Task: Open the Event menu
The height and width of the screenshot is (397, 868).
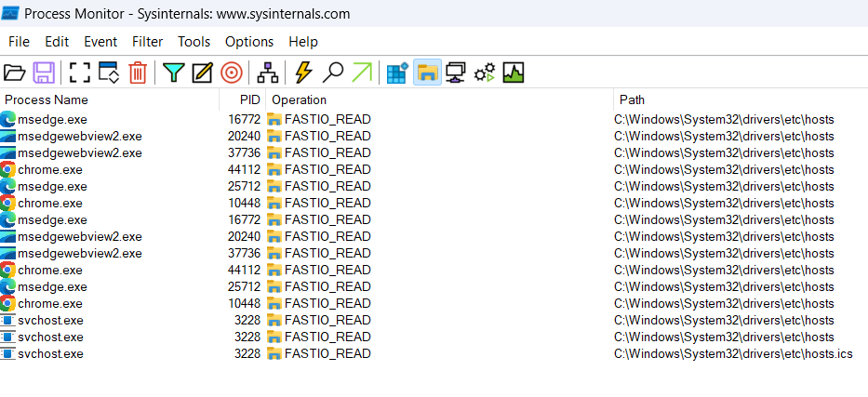Action: pos(100,42)
